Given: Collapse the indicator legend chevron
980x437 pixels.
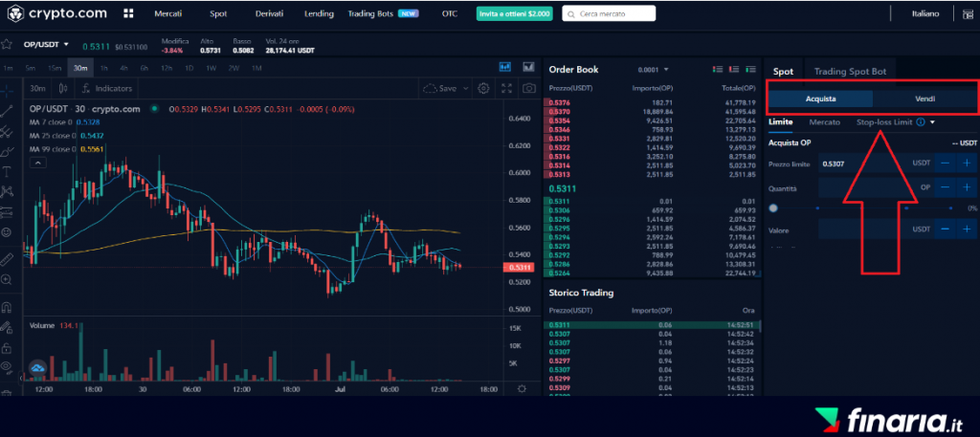Looking at the screenshot, I should [x=38, y=163].
